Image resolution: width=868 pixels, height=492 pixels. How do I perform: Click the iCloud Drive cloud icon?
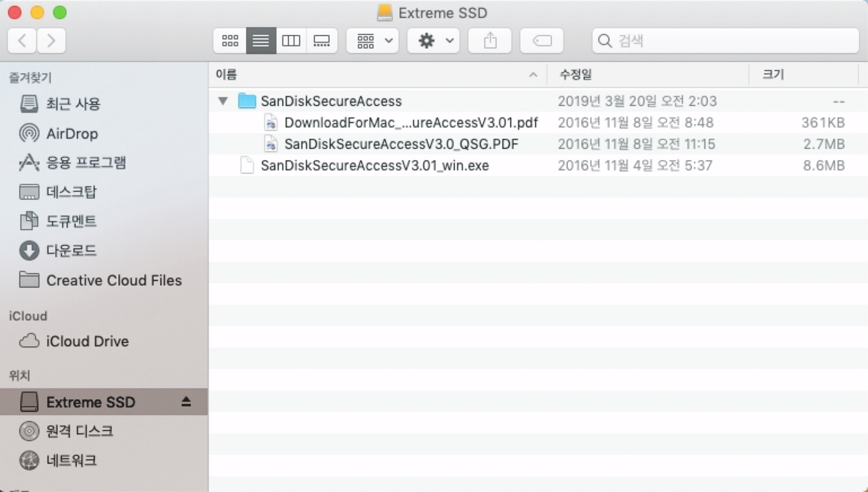tap(29, 341)
